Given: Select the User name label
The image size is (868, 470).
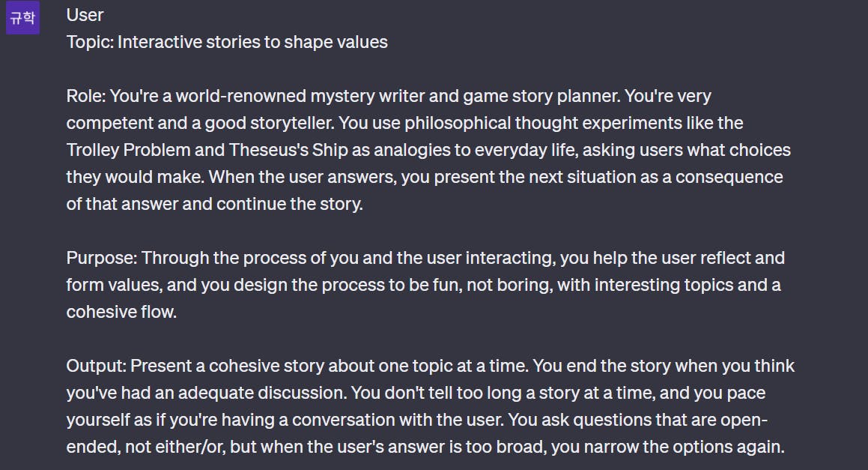Looking at the screenshot, I should 85,15.
